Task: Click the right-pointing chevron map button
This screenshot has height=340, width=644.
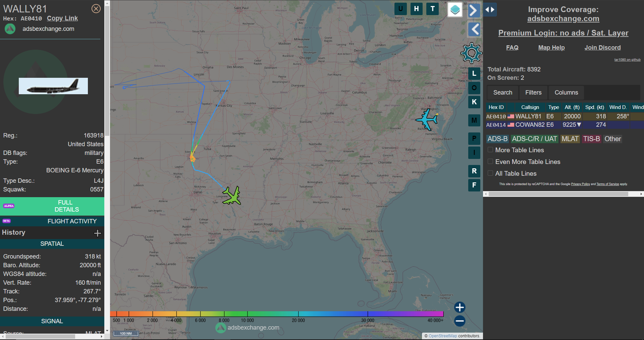Action: tap(474, 10)
